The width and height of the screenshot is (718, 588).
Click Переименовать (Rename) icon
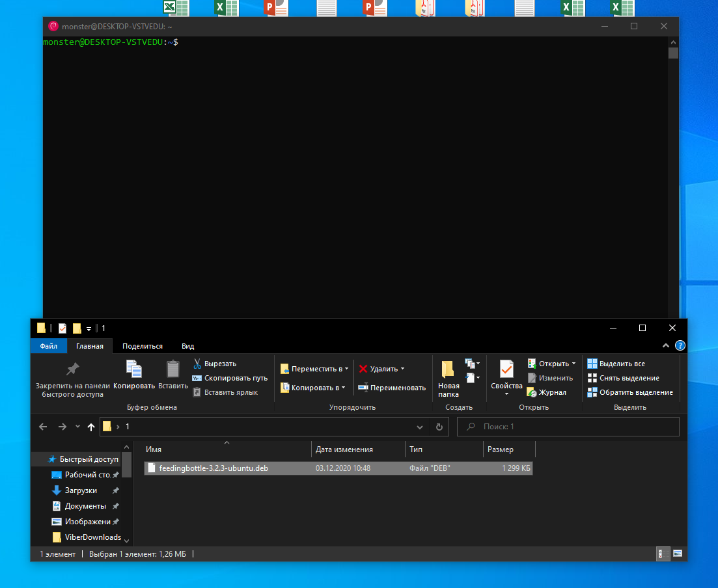pos(363,388)
